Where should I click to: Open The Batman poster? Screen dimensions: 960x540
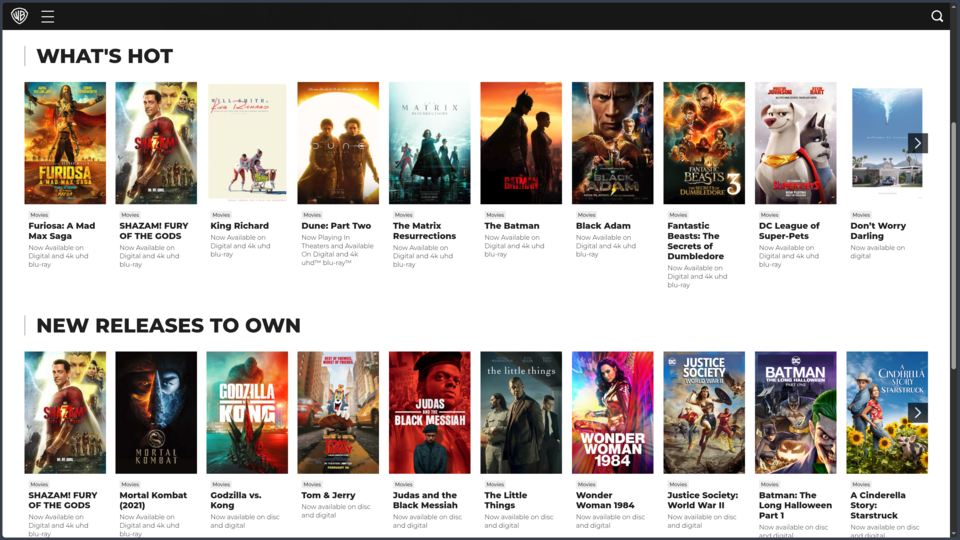521,143
